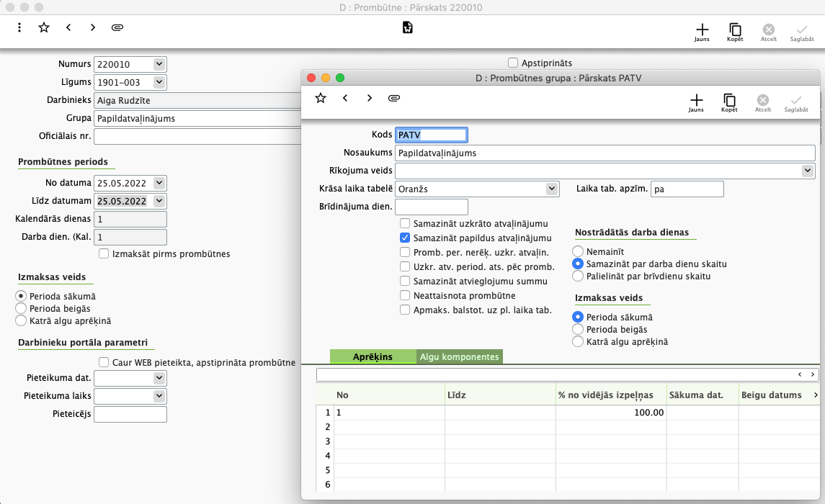Click Kopēt in the Prombūtnes grupa toolbar

(x=729, y=103)
